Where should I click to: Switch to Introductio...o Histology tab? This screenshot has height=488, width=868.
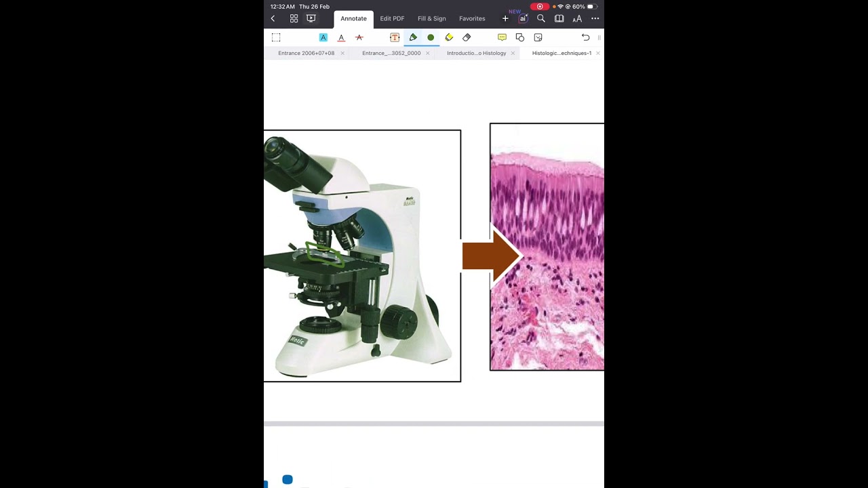476,53
